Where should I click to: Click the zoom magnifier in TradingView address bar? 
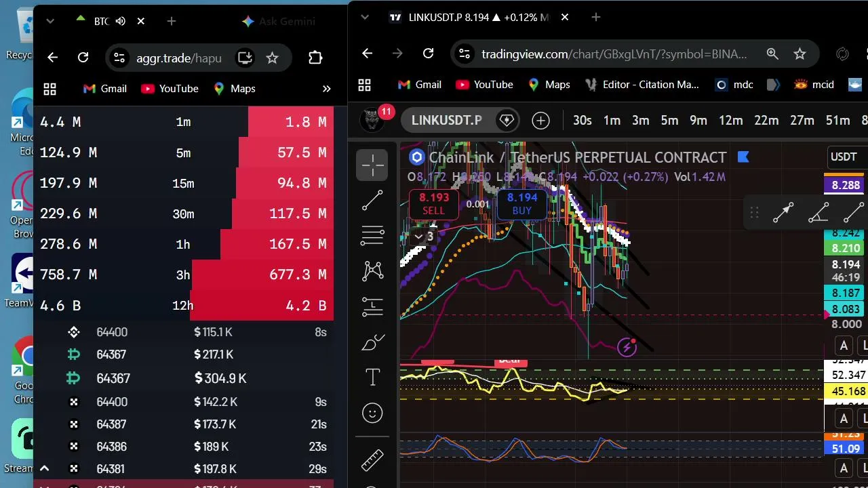772,54
